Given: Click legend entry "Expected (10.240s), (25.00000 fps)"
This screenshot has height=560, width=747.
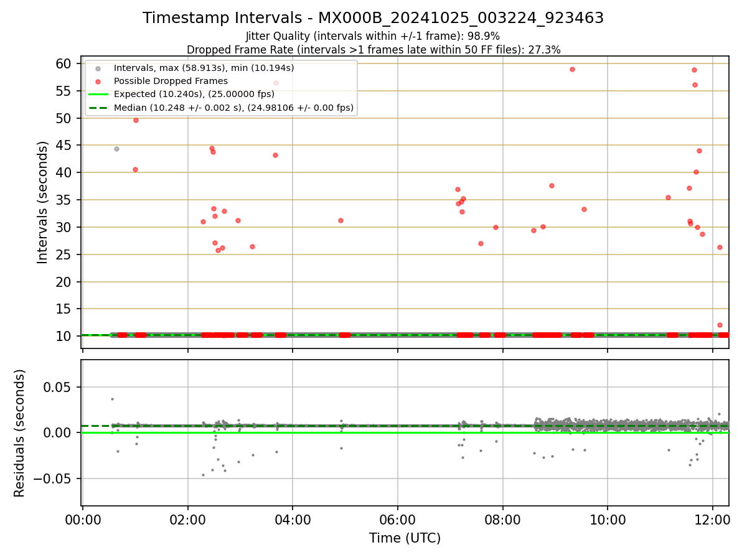Looking at the screenshot, I should [x=194, y=95].
